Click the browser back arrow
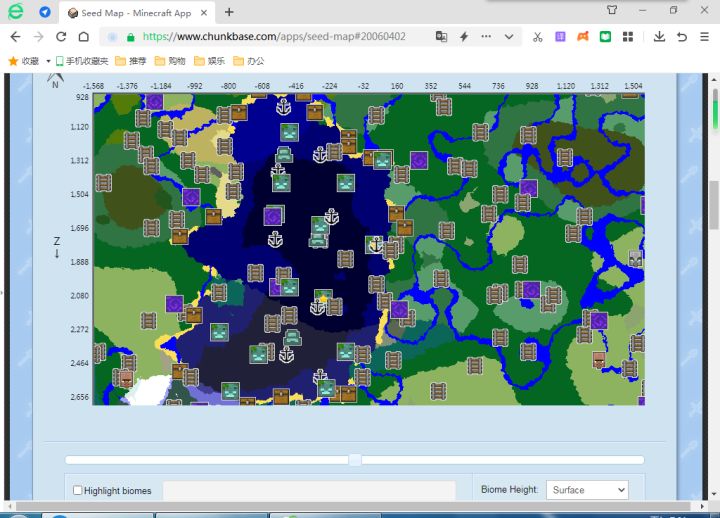 [15, 37]
